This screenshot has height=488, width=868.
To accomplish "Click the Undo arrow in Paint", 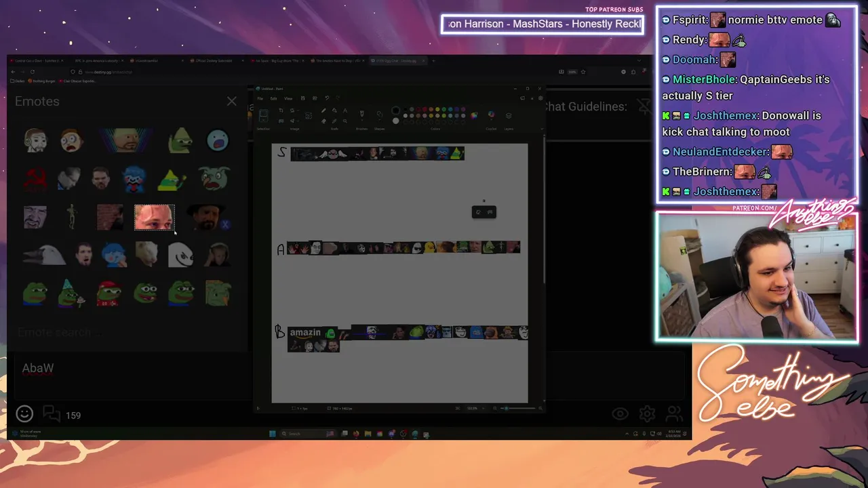I will pyautogui.click(x=327, y=98).
